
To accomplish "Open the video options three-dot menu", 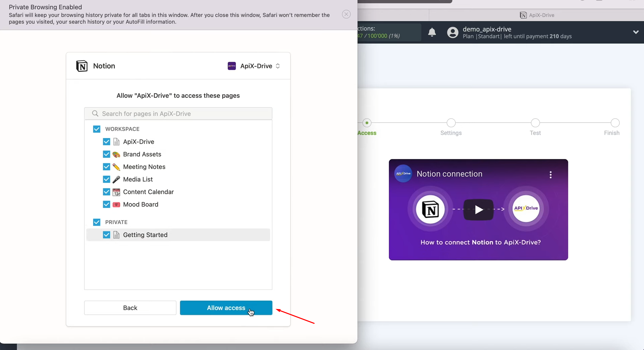I will pyautogui.click(x=550, y=175).
